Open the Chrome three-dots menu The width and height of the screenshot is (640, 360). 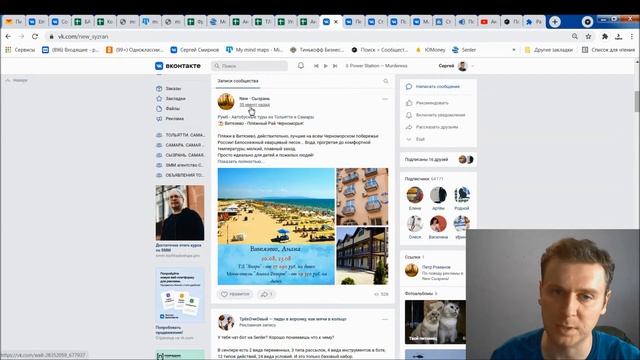click(632, 36)
